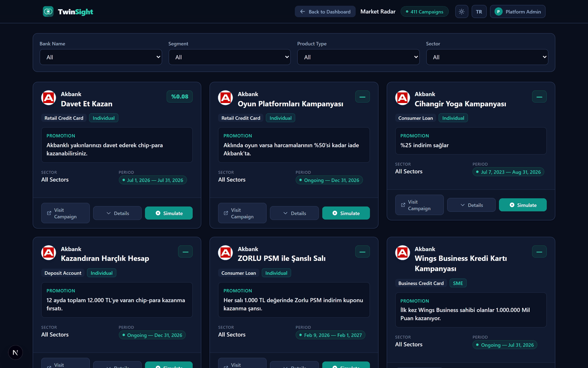
Task: Click the Market Radar page title
Action: (x=378, y=11)
